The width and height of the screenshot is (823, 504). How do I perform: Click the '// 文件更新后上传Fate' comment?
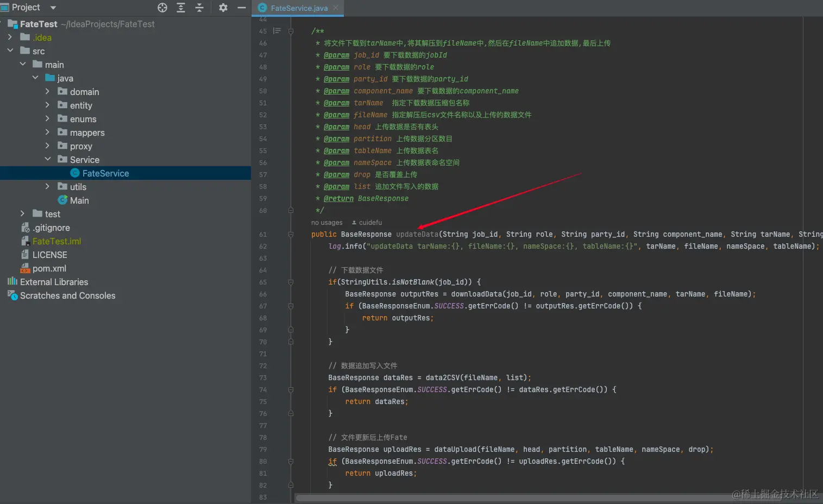[x=368, y=438]
